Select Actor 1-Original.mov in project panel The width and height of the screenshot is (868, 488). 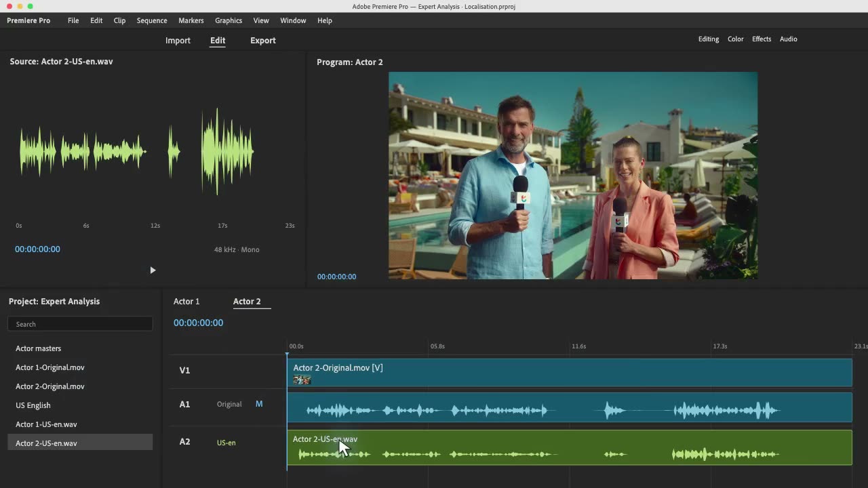click(x=50, y=367)
